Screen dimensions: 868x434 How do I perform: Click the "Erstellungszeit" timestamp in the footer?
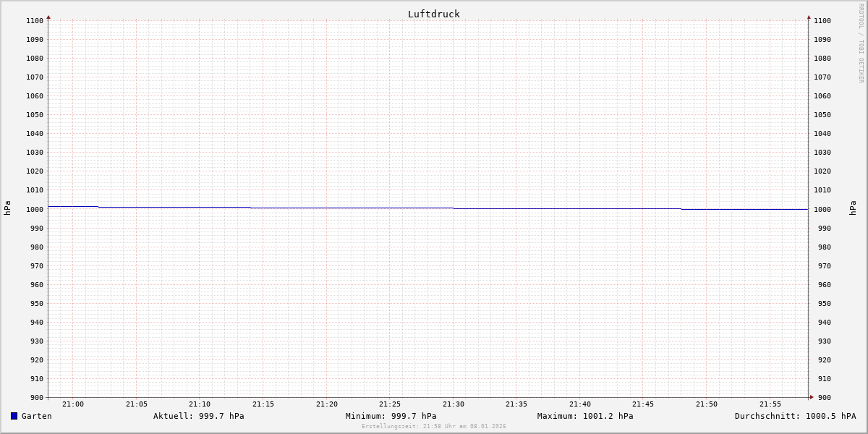tap(433, 426)
